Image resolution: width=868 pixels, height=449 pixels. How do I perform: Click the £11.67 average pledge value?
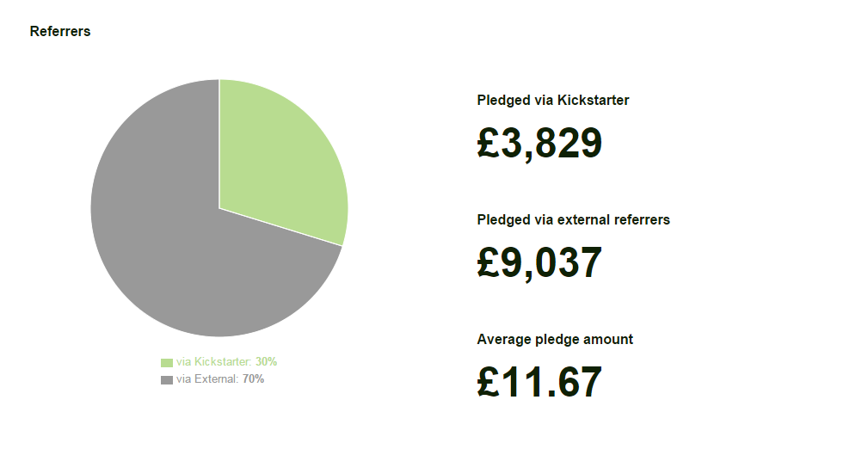tap(539, 382)
